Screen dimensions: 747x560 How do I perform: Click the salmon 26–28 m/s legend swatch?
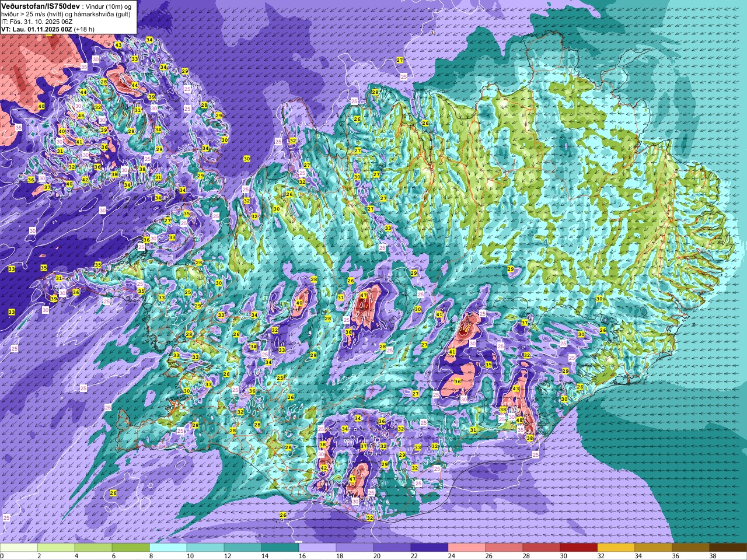pyautogui.click(x=504, y=548)
